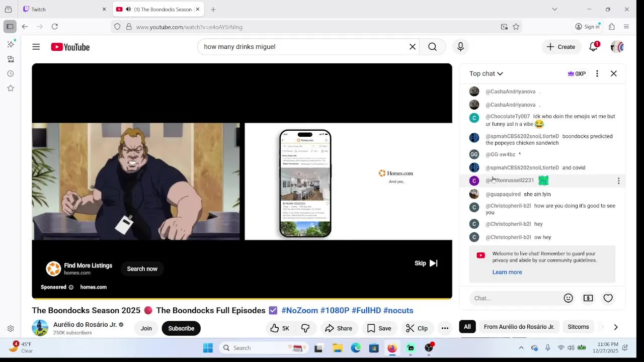Click the Search now ad button

[142, 269]
